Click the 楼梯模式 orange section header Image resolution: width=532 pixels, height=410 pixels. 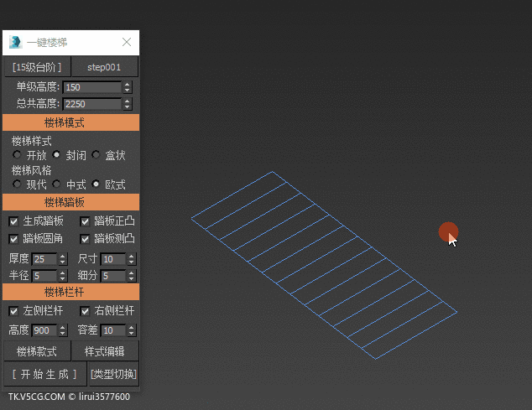70,122
